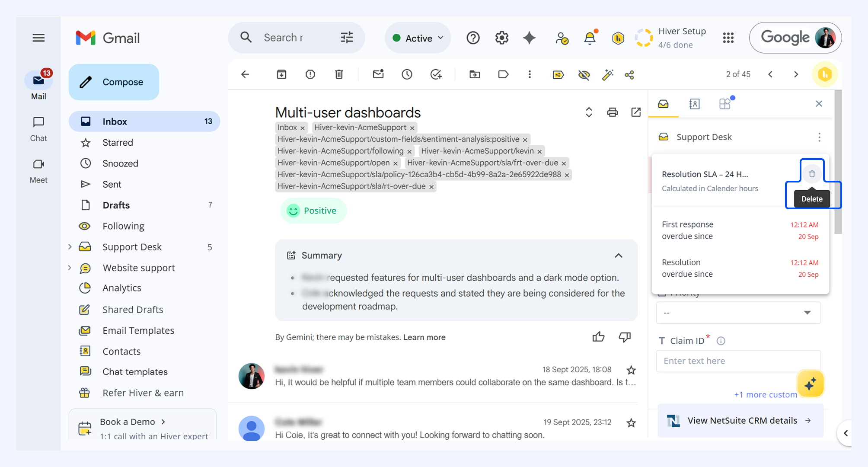Open more options in email toolbar
Viewport: 868px width, 467px height.
point(530,74)
